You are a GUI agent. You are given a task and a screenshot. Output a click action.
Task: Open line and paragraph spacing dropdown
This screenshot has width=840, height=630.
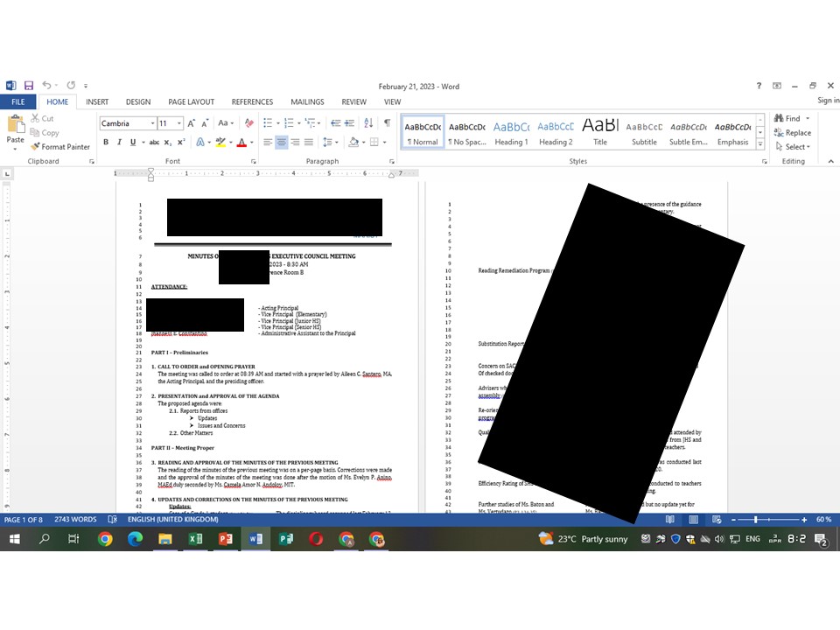pyautogui.click(x=330, y=142)
